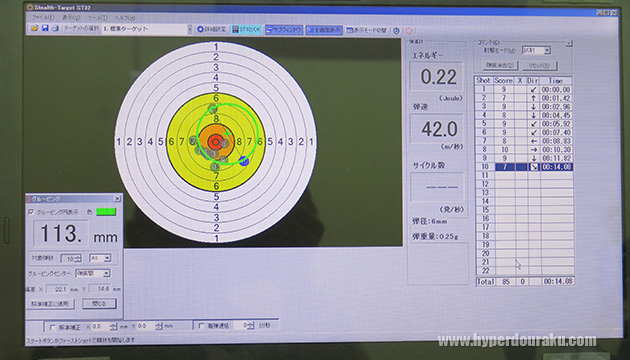Open the 表示 menu
630x360 pixels.
coord(71,18)
